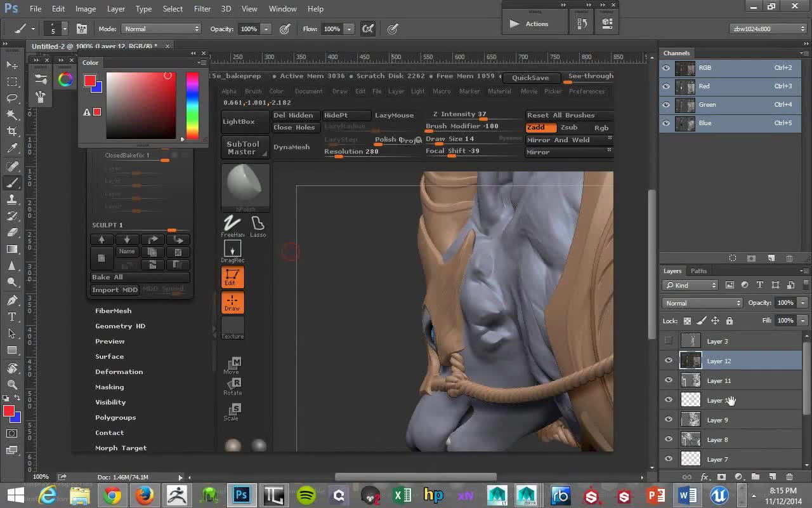Image resolution: width=812 pixels, height=508 pixels.
Task: Open the color wheel panel icon
Action: (x=65, y=79)
